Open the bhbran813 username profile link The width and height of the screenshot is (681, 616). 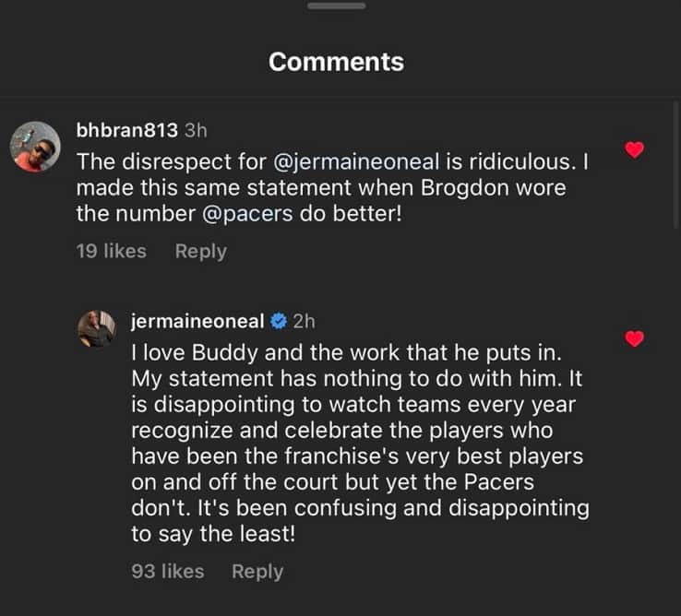click(x=127, y=131)
